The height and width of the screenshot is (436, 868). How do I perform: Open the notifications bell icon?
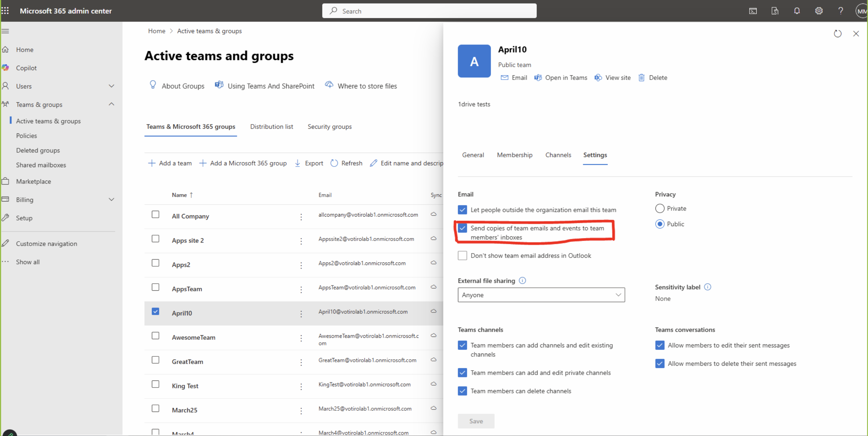[797, 11]
